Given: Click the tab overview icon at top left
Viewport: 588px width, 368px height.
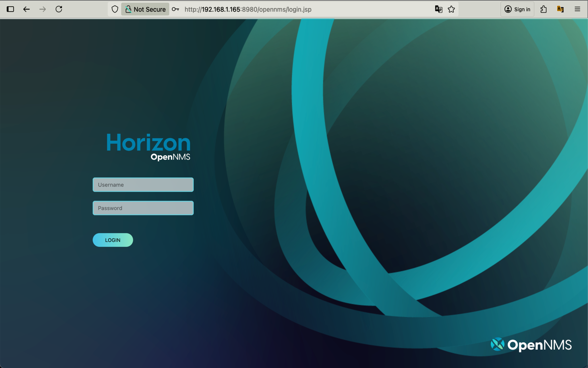Looking at the screenshot, I should (11, 9).
